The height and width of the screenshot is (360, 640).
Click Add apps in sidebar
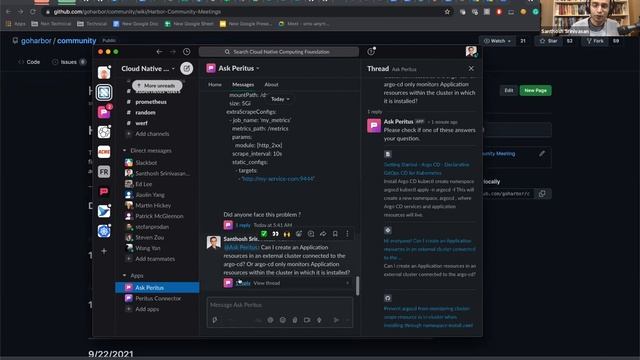(x=147, y=309)
